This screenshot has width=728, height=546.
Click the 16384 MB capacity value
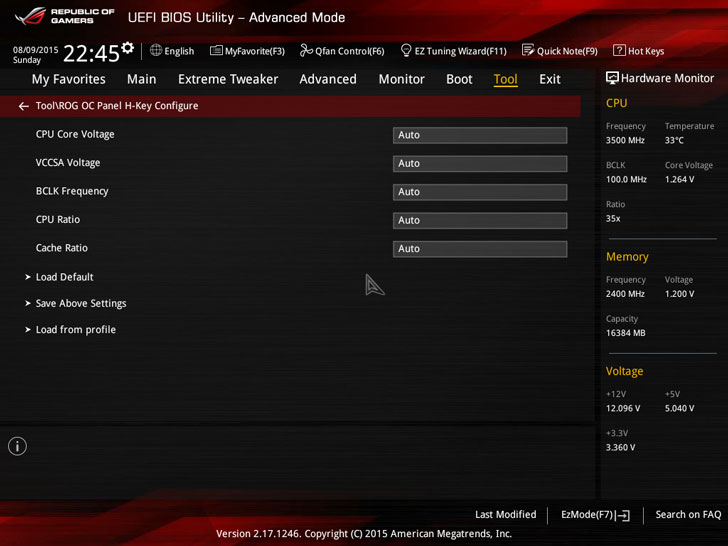(625, 333)
